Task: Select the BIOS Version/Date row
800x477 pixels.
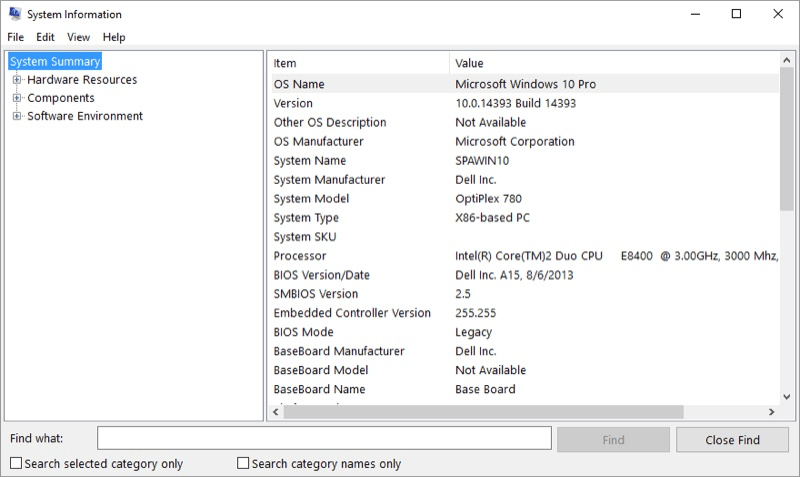Action: (525, 275)
